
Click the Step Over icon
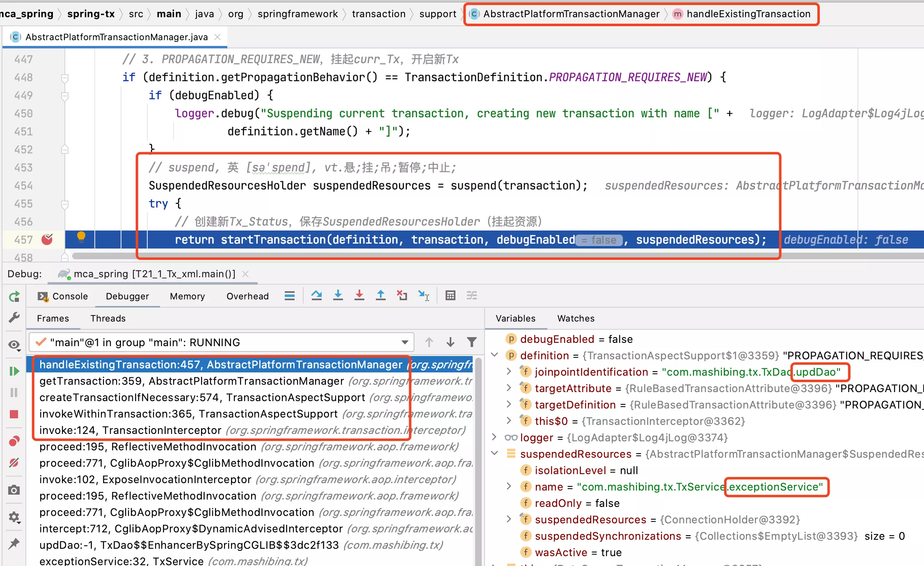pos(316,295)
